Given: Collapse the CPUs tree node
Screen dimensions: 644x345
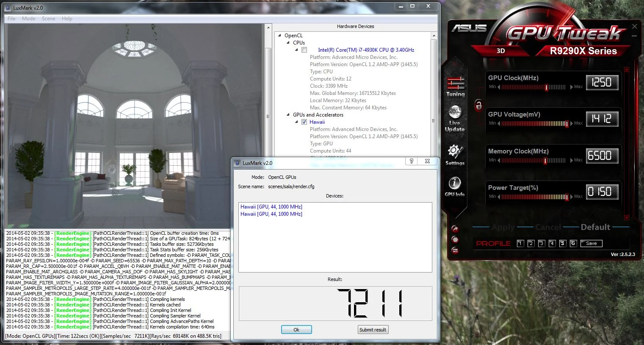Looking at the screenshot, I should 288,43.
